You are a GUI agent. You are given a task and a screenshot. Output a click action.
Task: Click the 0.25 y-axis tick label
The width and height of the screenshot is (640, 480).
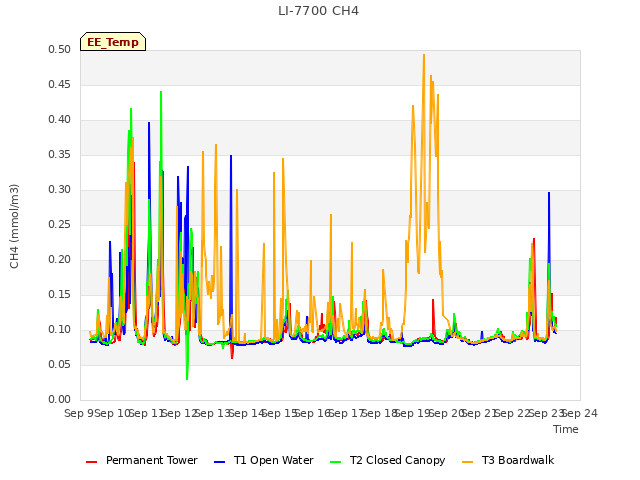coord(60,224)
